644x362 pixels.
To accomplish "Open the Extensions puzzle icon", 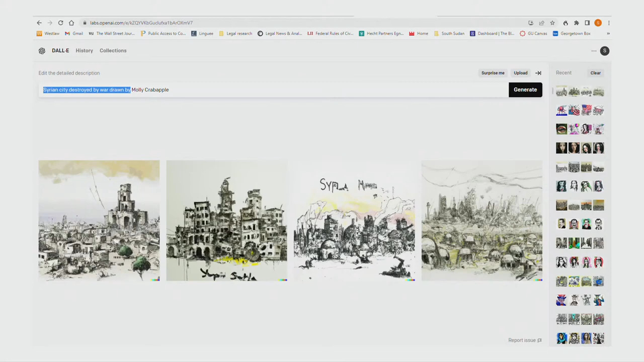I will (x=576, y=23).
